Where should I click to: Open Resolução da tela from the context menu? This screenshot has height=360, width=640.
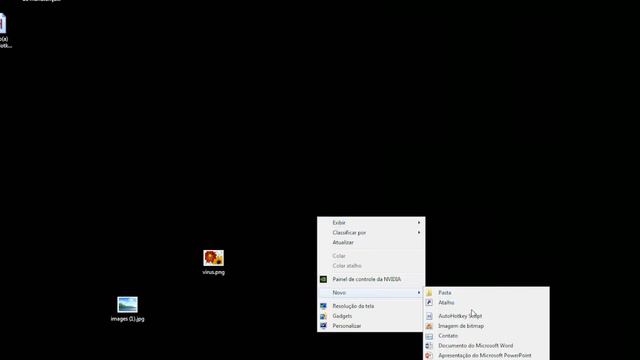(371, 306)
